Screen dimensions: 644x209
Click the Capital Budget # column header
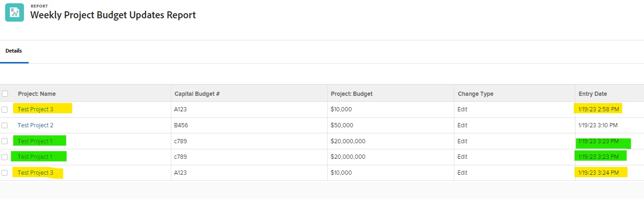coord(197,93)
